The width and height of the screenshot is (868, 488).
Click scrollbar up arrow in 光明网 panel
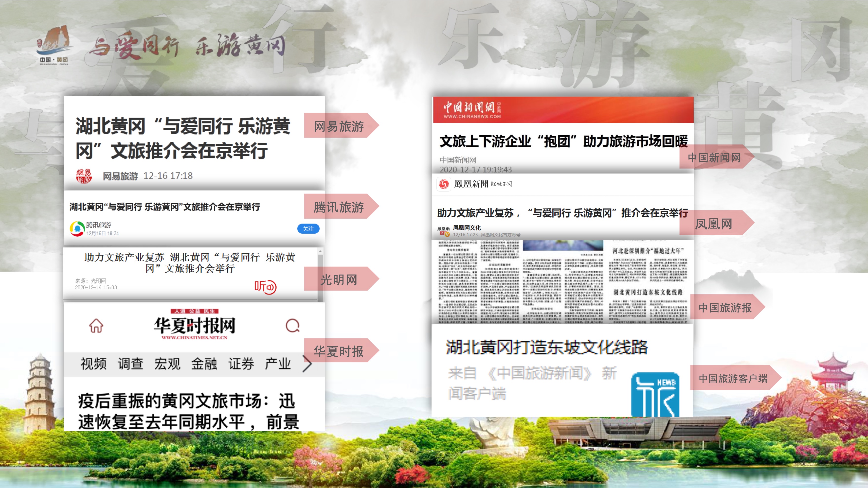pyautogui.click(x=321, y=252)
